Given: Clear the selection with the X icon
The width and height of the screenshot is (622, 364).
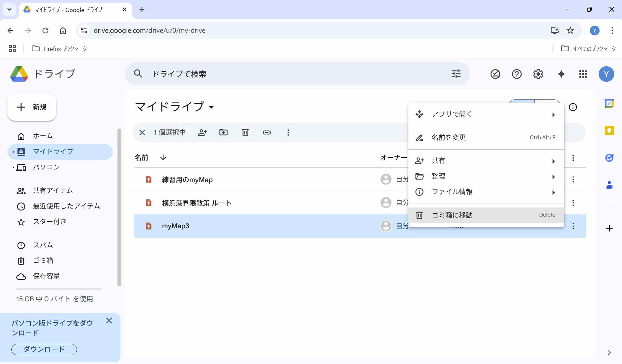Looking at the screenshot, I should (x=142, y=132).
